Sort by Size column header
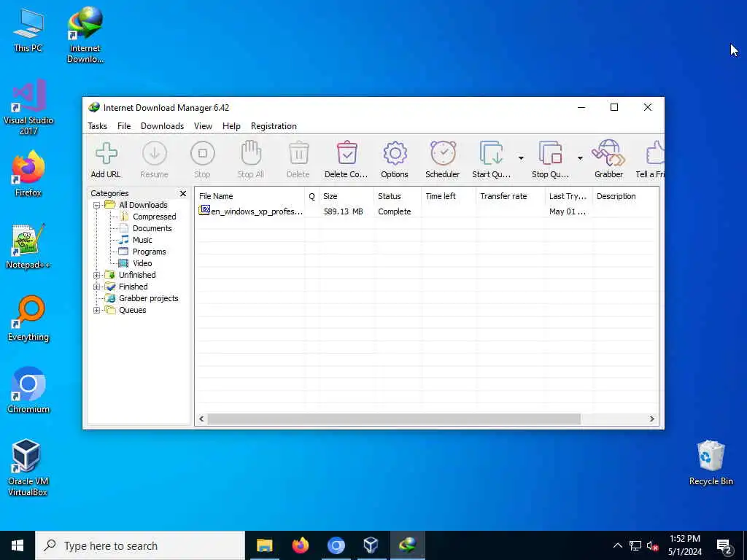The height and width of the screenshot is (560, 747). point(347,196)
